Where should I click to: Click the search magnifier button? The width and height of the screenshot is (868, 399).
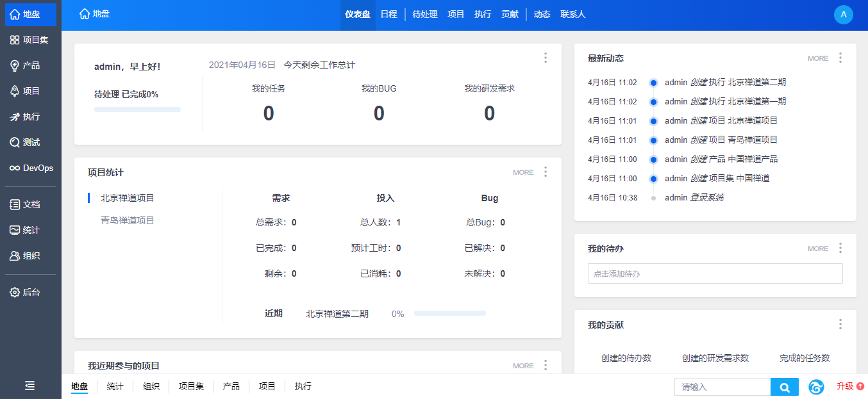tap(784, 387)
